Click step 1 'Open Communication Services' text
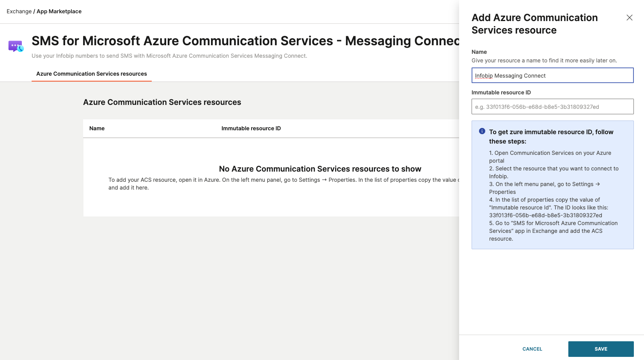Image resolution: width=644 pixels, height=360 pixels. 550,157
